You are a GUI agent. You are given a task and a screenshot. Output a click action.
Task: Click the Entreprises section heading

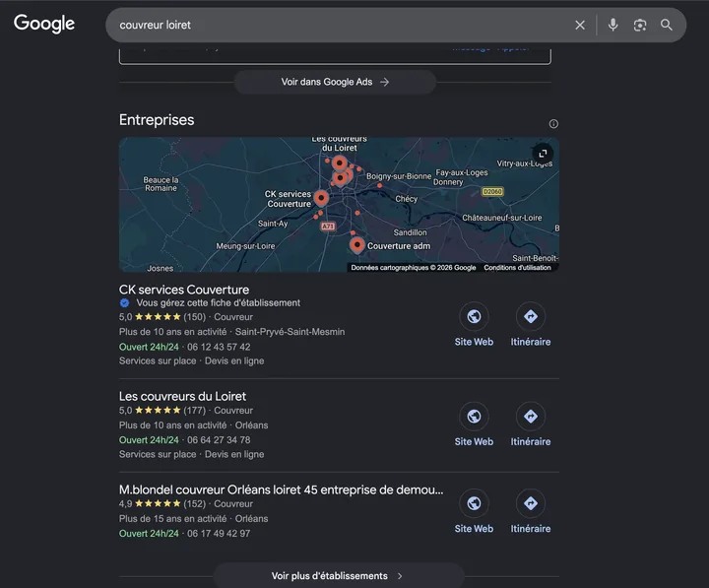(x=157, y=120)
